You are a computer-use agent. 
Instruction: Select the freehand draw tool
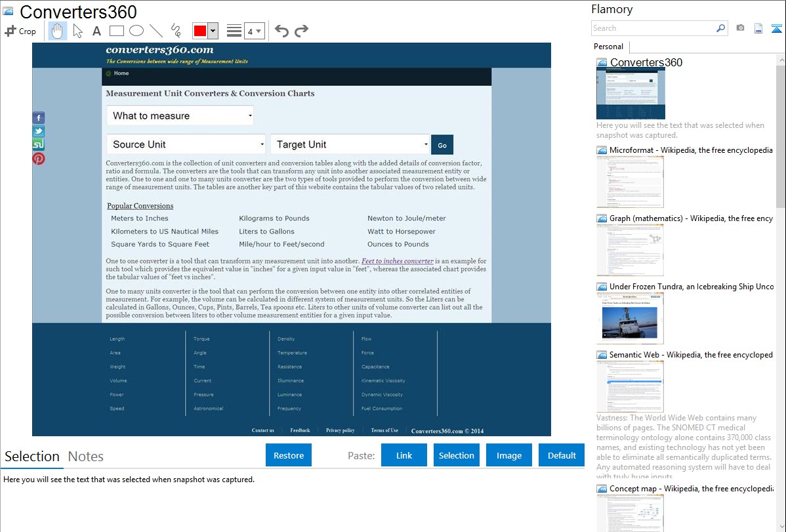click(x=176, y=31)
